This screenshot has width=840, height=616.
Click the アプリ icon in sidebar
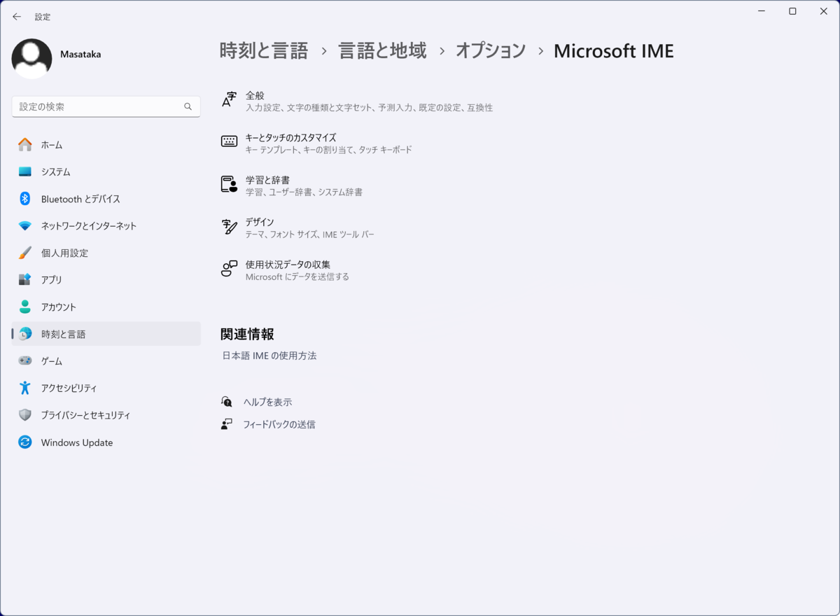coord(25,279)
